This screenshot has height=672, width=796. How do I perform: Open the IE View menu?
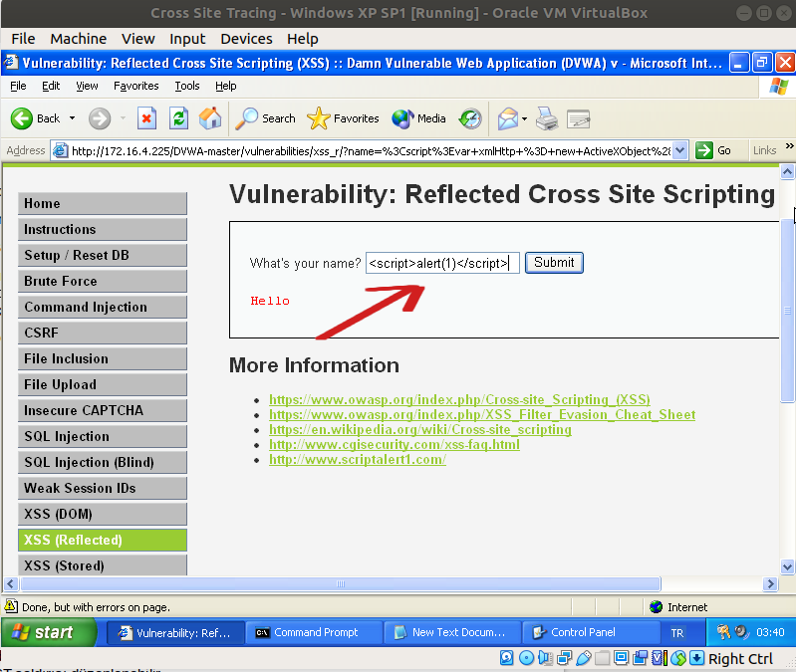click(87, 86)
